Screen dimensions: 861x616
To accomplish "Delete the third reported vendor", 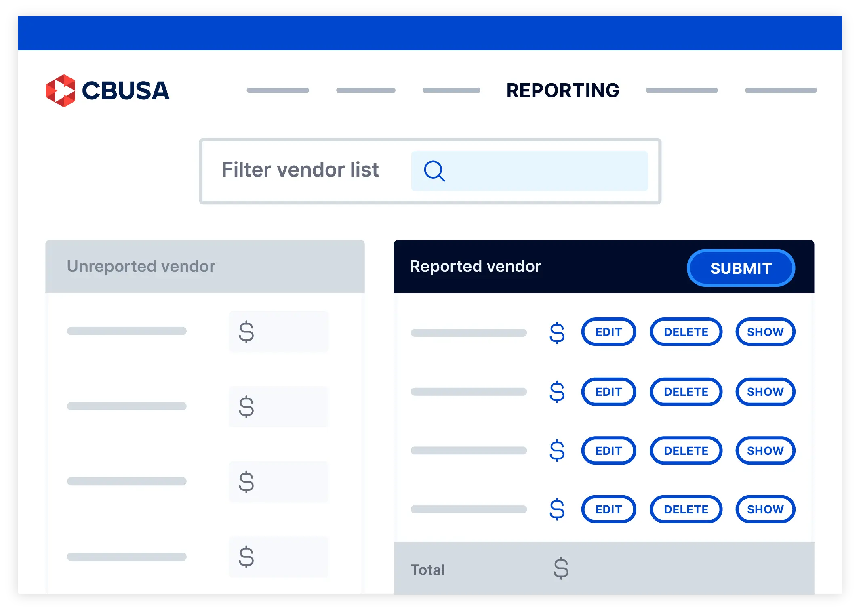I will click(686, 450).
